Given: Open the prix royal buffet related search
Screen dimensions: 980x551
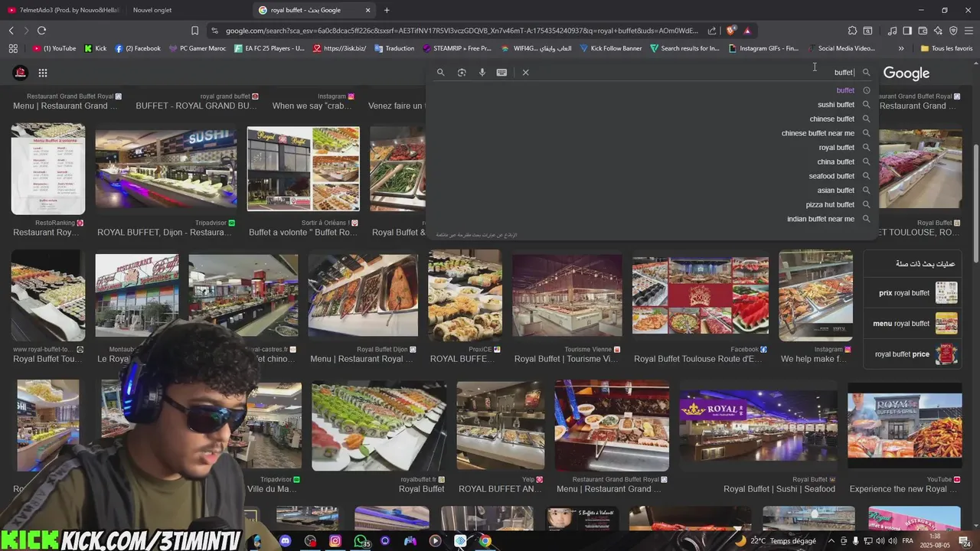Looking at the screenshot, I should click(x=911, y=292).
